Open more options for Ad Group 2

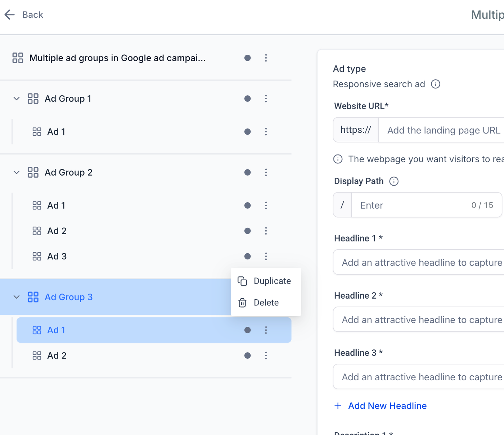(266, 172)
